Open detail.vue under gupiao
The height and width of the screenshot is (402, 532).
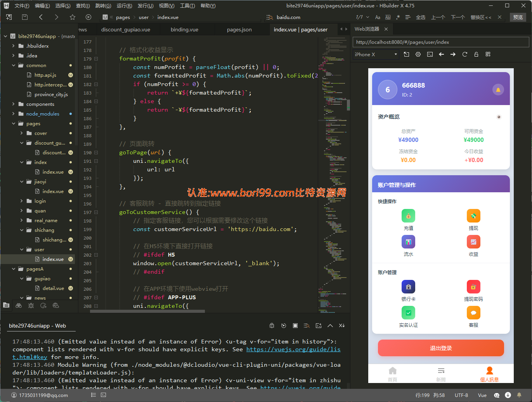click(53, 288)
